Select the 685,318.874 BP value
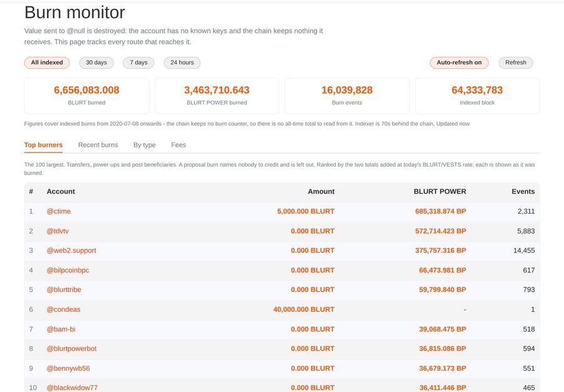 coord(441,211)
